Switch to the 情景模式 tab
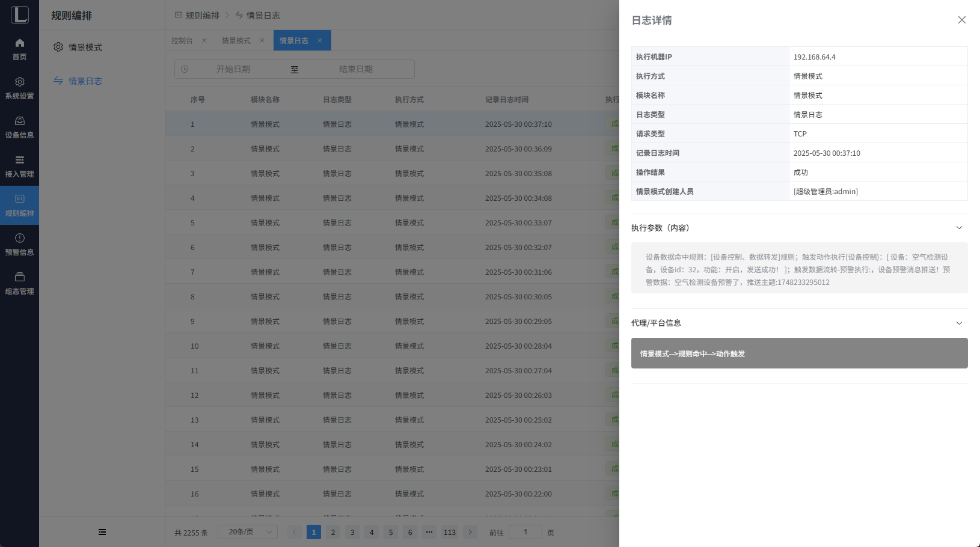This screenshot has height=547, width=980. tap(236, 40)
